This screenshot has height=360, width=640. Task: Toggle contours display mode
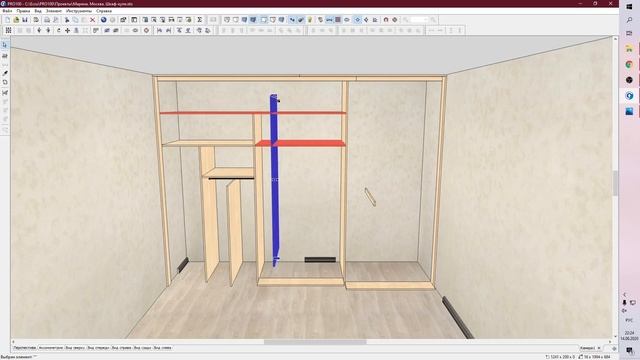pyautogui.click(x=264, y=20)
